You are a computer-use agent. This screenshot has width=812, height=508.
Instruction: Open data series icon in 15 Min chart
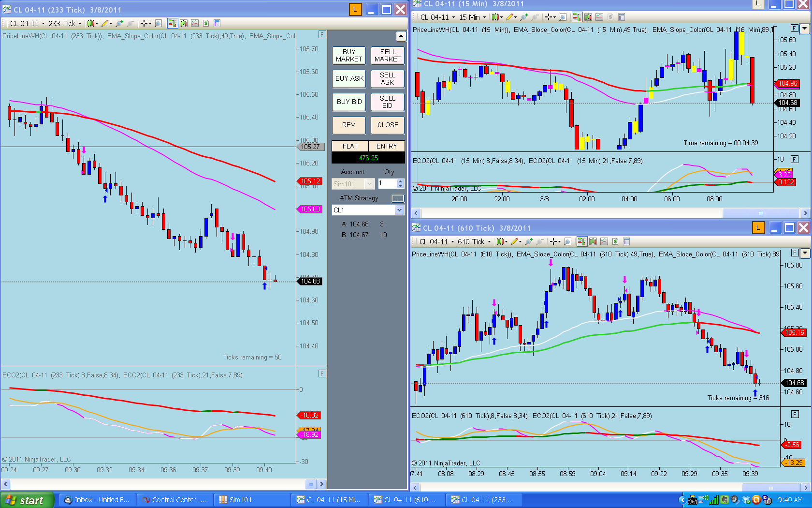click(x=588, y=17)
